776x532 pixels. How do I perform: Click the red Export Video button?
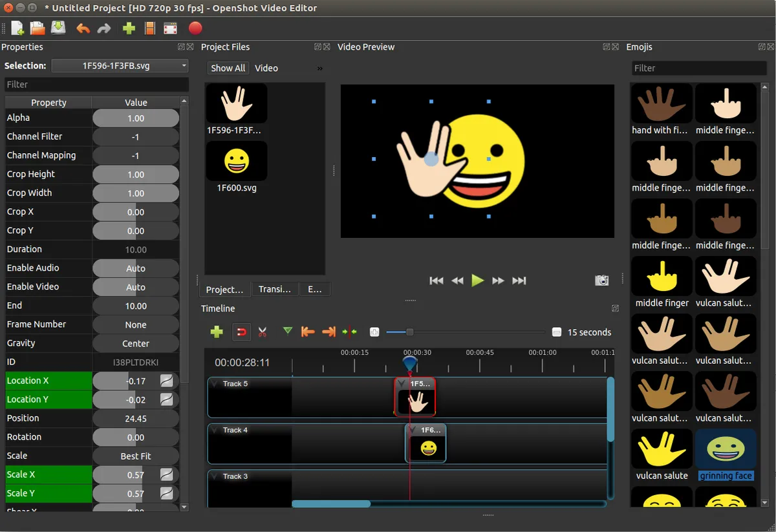click(x=195, y=28)
